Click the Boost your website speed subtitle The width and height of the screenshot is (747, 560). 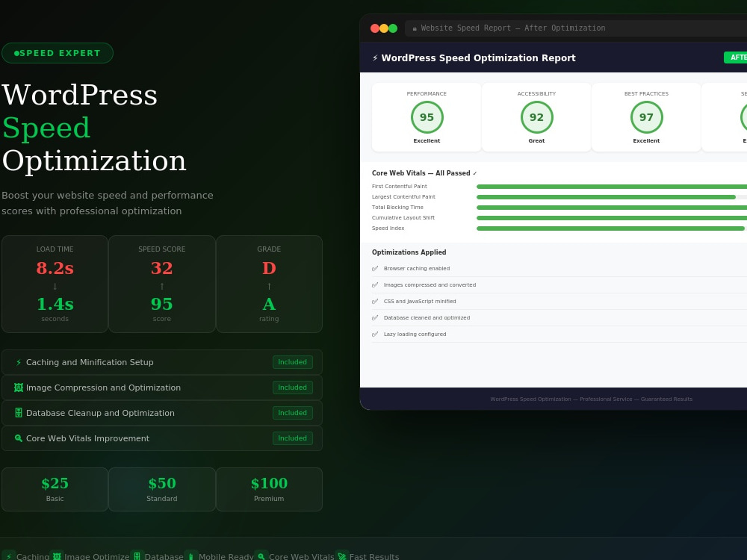click(107, 203)
